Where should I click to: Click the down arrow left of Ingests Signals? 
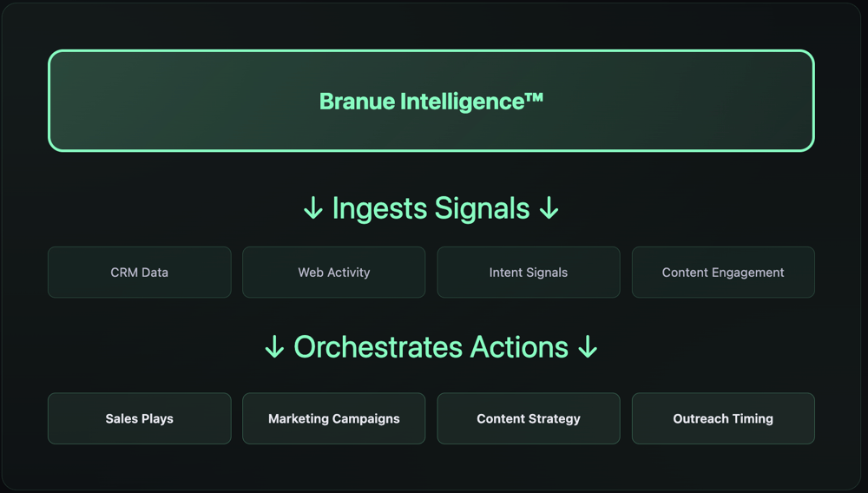313,209
